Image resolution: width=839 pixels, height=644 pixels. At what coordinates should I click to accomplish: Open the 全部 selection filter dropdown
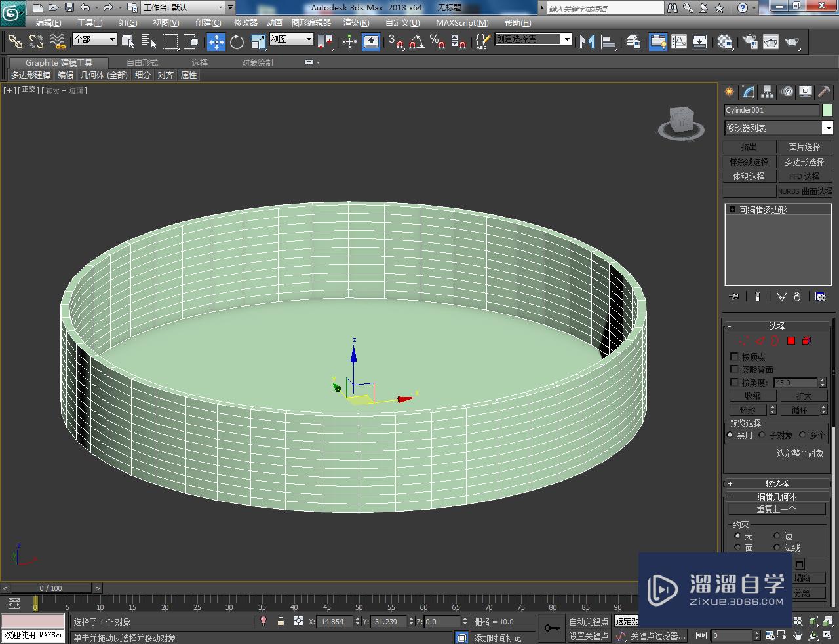pos(94,39)
